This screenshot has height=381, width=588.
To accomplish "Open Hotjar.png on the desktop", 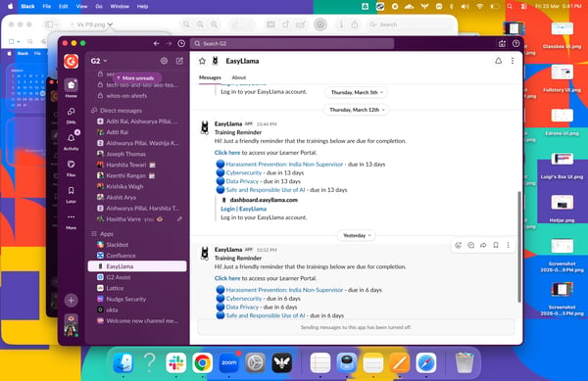I will [562, 209].
